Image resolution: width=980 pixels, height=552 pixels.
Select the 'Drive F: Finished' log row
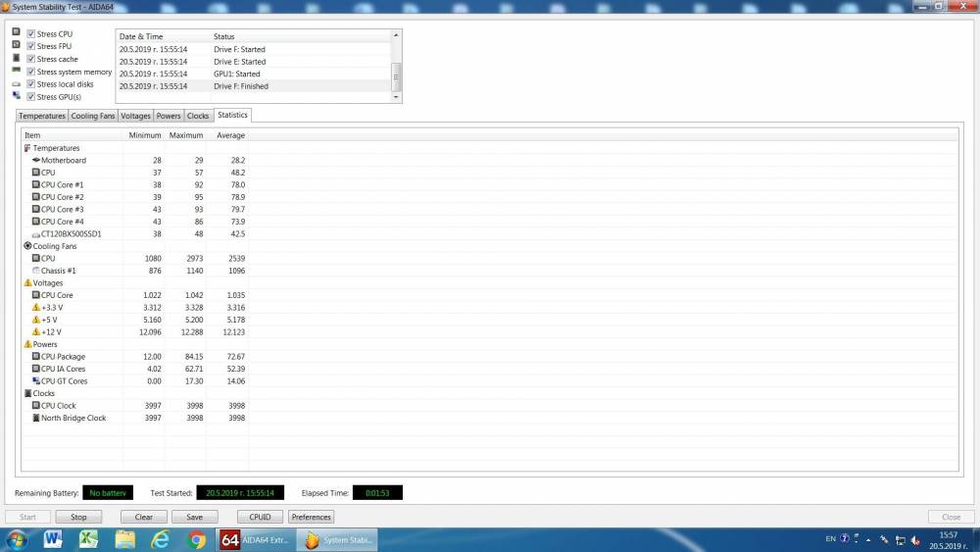[253, 86]
